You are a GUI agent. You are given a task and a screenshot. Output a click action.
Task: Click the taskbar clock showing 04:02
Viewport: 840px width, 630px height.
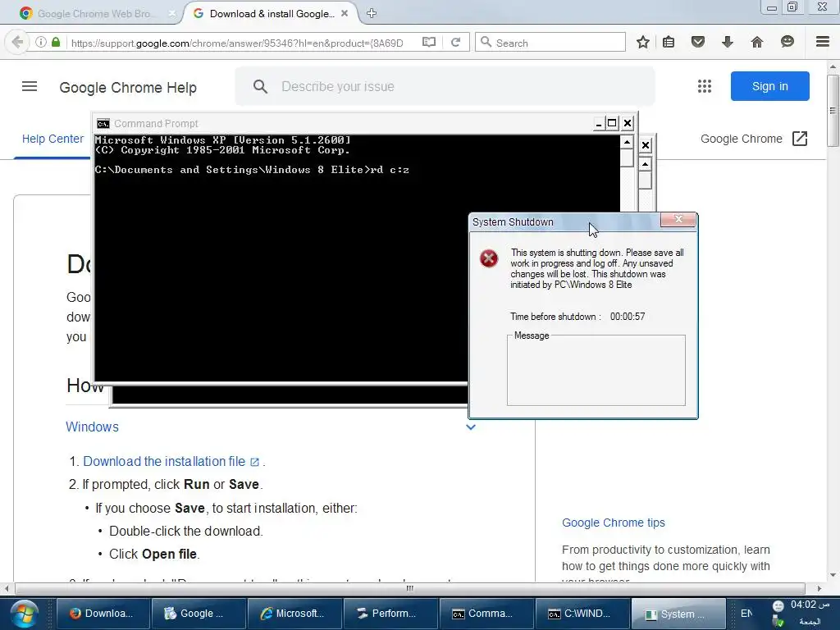coord(810,605)
